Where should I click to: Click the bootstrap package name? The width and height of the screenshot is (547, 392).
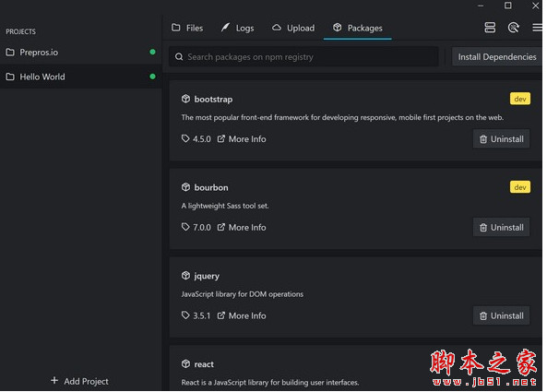point(213,100)
